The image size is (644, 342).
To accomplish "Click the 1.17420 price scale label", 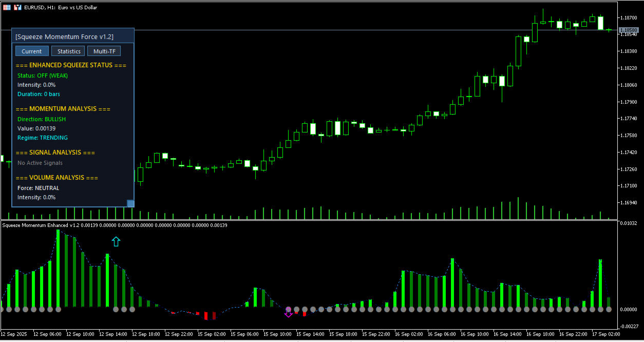I will point(629,153).
